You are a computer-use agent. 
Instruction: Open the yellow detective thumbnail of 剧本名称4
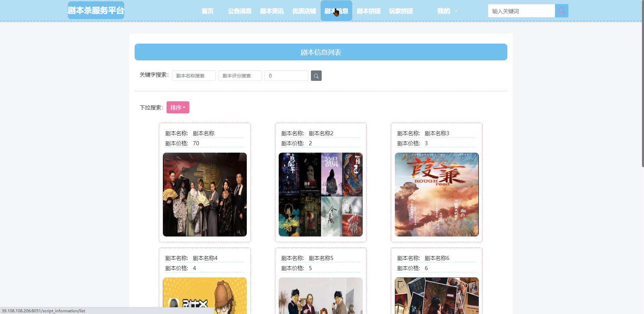[205, 296]
